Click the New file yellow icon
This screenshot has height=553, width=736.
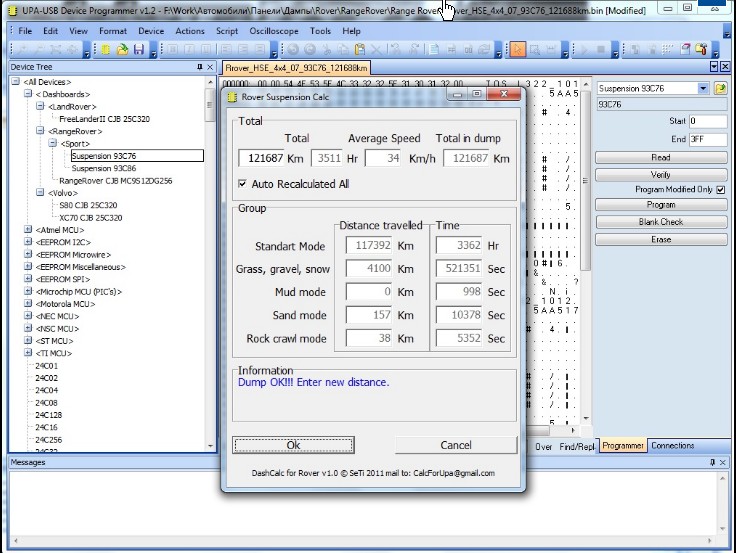(106, 49)
